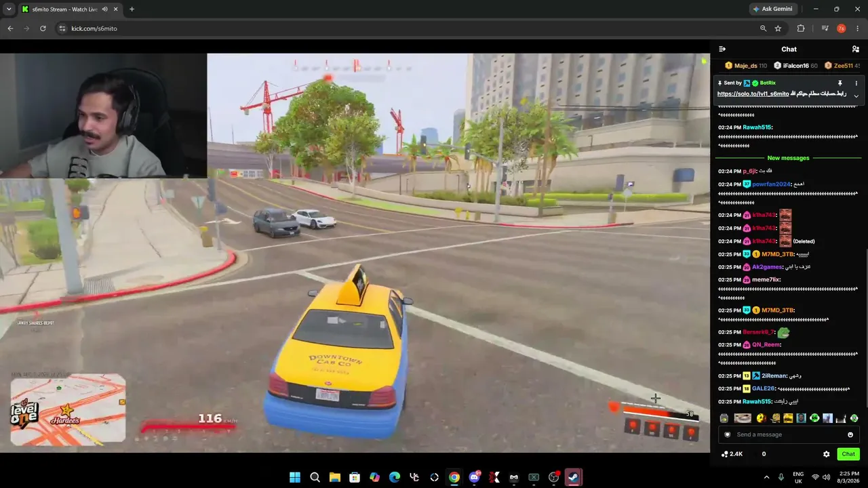The width and height of the screenshot is (868, 488).
Task: Open the solo.to/lvl1_s6mito link
Action: click(753, 94)
